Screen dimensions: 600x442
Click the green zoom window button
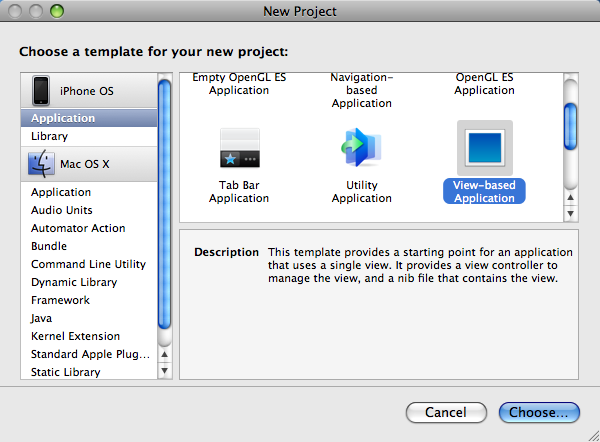(x=57, y=12)
